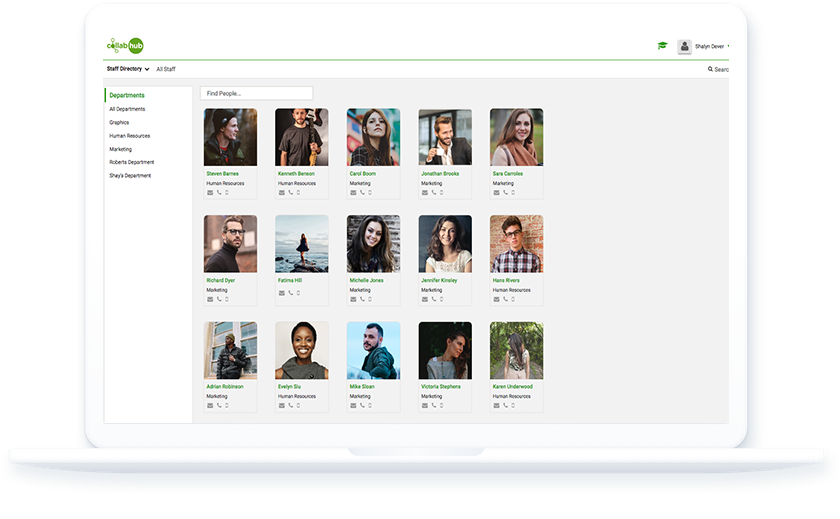Open the Kenneth Benson profile link
The height and width of the screenshot is (519, 840).
(296, 174)
